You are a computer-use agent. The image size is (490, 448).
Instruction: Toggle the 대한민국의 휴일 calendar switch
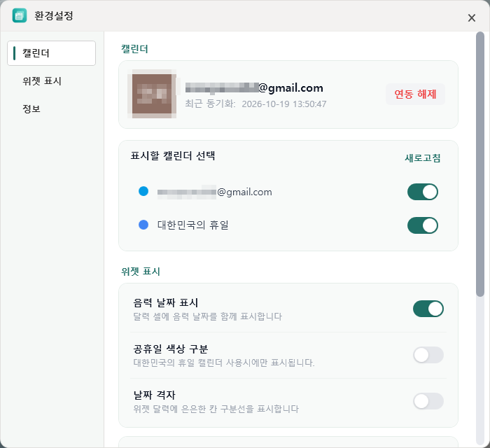click(x=423, y=225)
